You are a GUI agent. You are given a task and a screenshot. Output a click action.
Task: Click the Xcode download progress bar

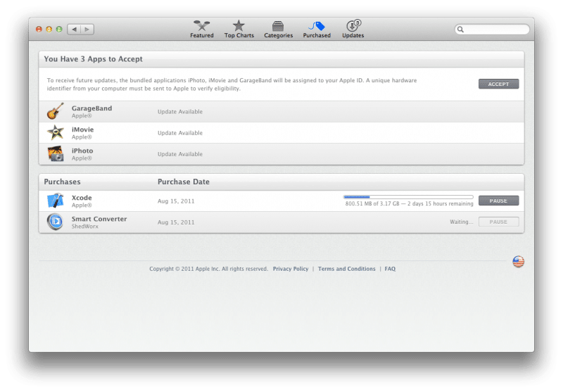tap(408, 197)
